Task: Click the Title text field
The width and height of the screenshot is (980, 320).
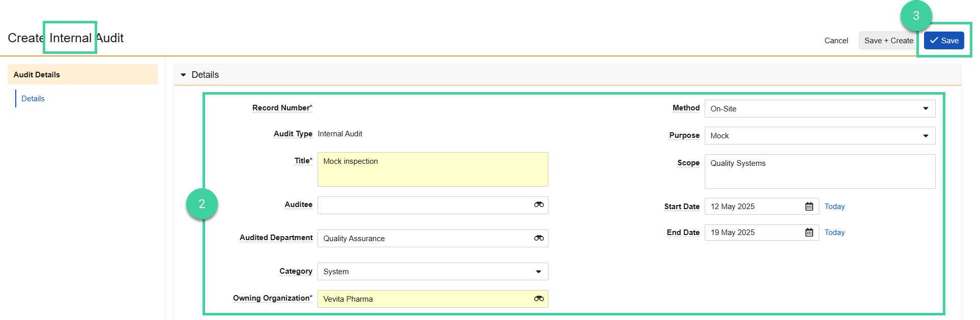Action: pyautogui.click(x=433, y=169)
